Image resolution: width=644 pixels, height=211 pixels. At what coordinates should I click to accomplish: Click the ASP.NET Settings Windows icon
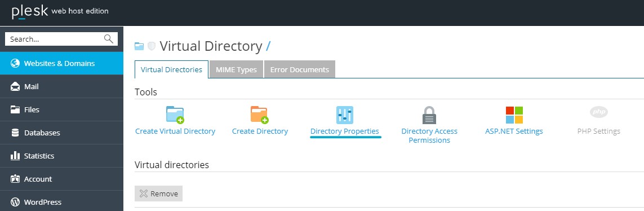514,115
